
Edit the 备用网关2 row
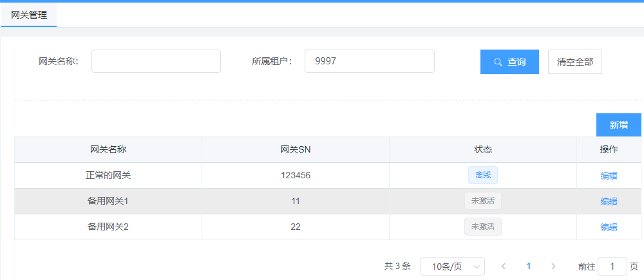click(x=609, y=227)
